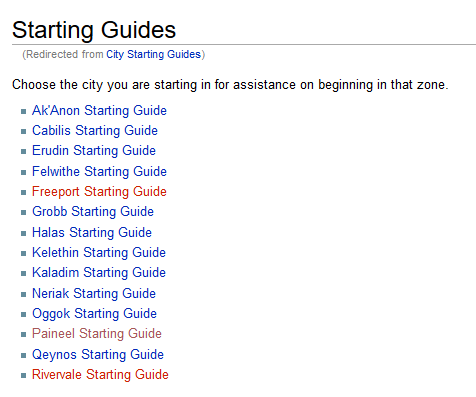This screenshot has height=397, width=476.
Task: Open the Ak'Anon Starting Guide link
Action: click(99, 111)
